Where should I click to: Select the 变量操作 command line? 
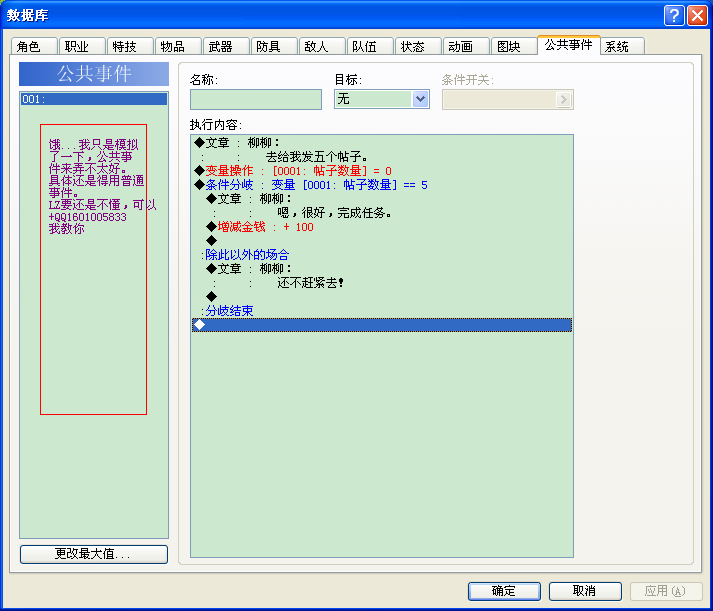coord(382,171)
